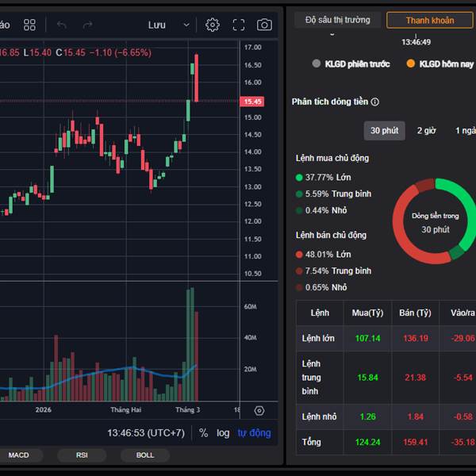The width and height of the screenshot is (476, 476).
Task: Toggle KLGD phiên trước legend dot
Action: click(x=317, y=63)
